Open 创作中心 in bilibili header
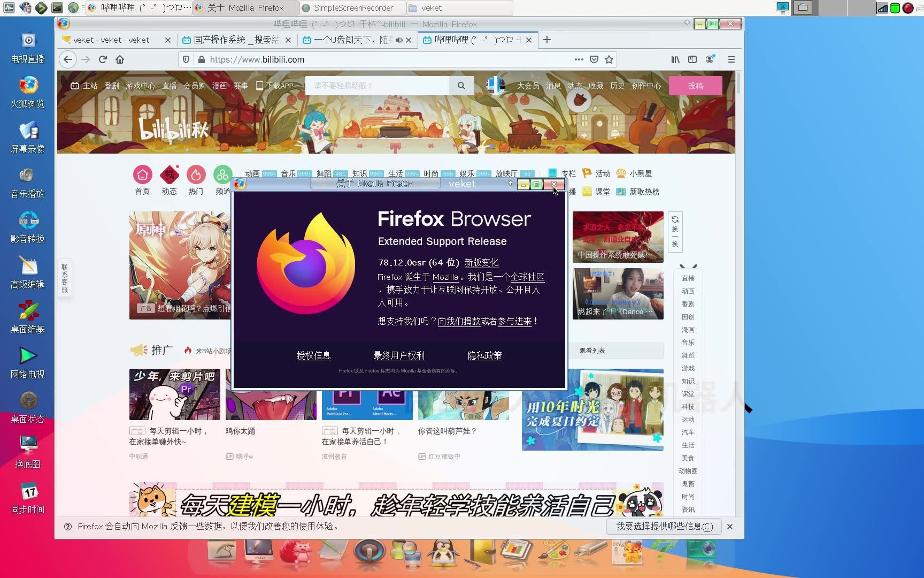 [646, 86]
